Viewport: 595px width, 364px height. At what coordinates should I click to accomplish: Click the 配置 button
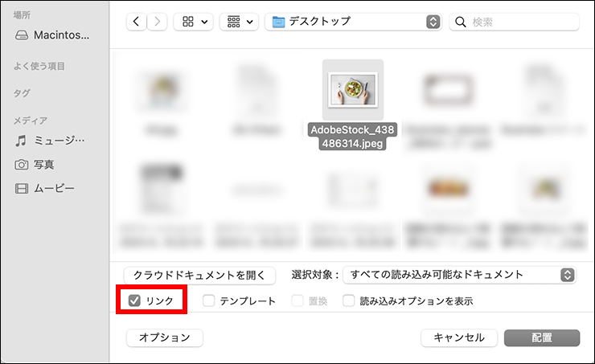pos(542,337)
